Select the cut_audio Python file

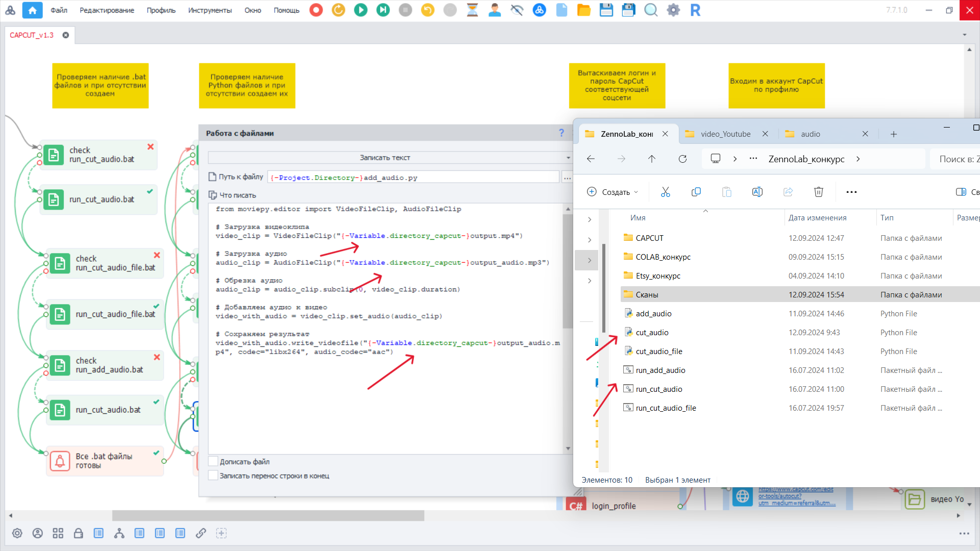point(652,333)
